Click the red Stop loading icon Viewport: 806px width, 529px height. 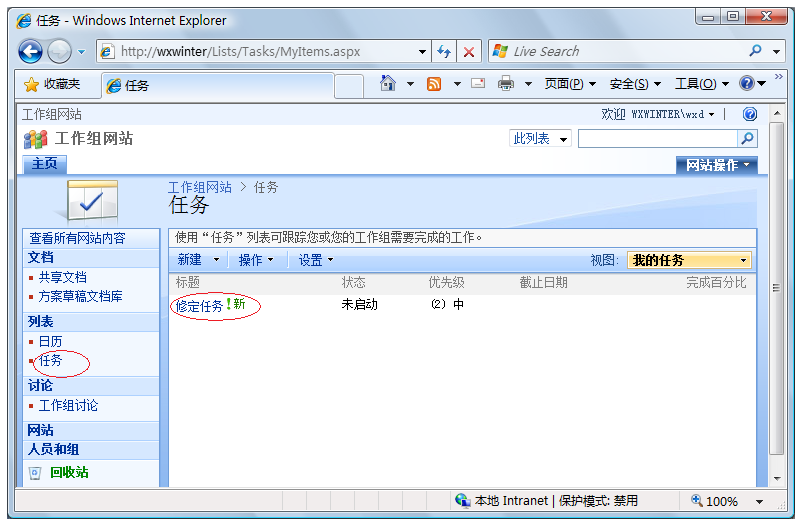[x=468, y=51]
